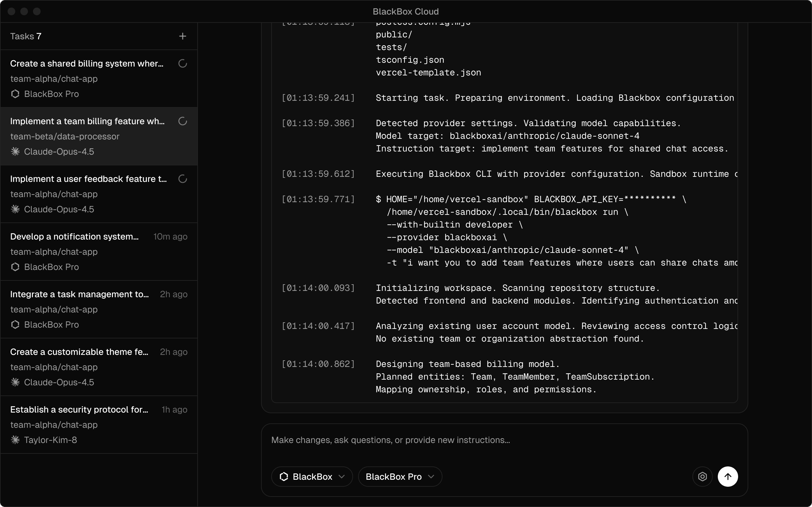Screen dimensions: 812x507
Task: Click BlackBox Pro hexagon icon in first task
Action: [x=15, y=94]
